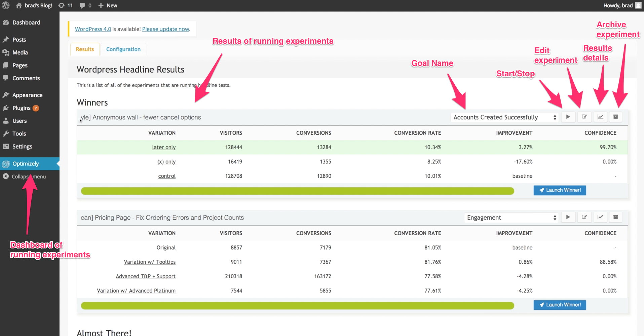Open results details chart for Anonymous wall
Viewport: 644px width, 336px height.
pos(600,117)
